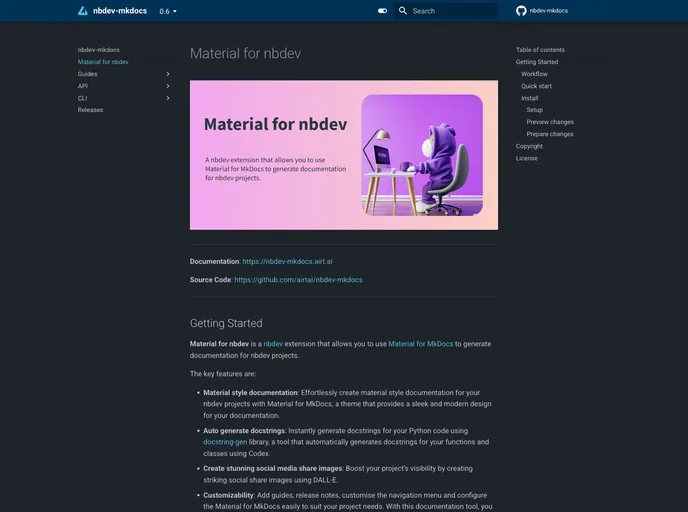
Task: Open API section in left navigation
Action: click(x=82, y=86)
